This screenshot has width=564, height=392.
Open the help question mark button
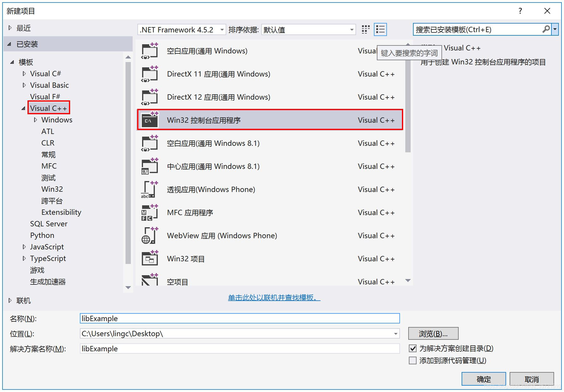pos(520,11)
